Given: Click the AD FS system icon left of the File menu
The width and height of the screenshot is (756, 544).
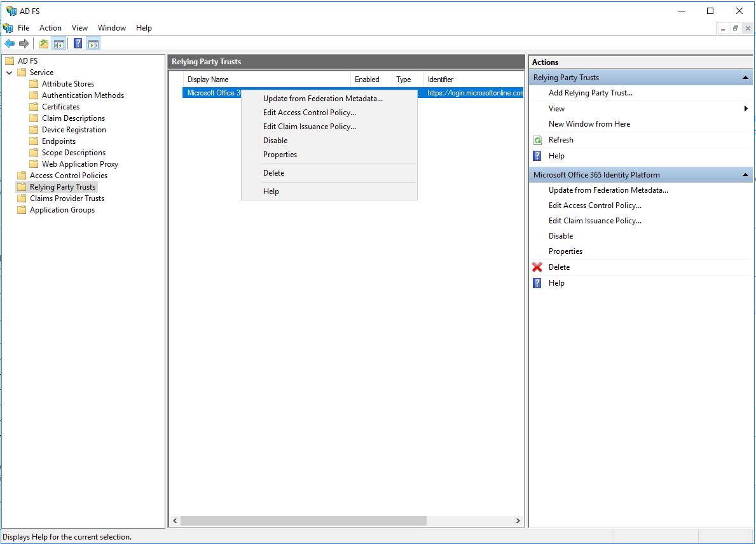Looking at the screenshot, I should [8, 28].
